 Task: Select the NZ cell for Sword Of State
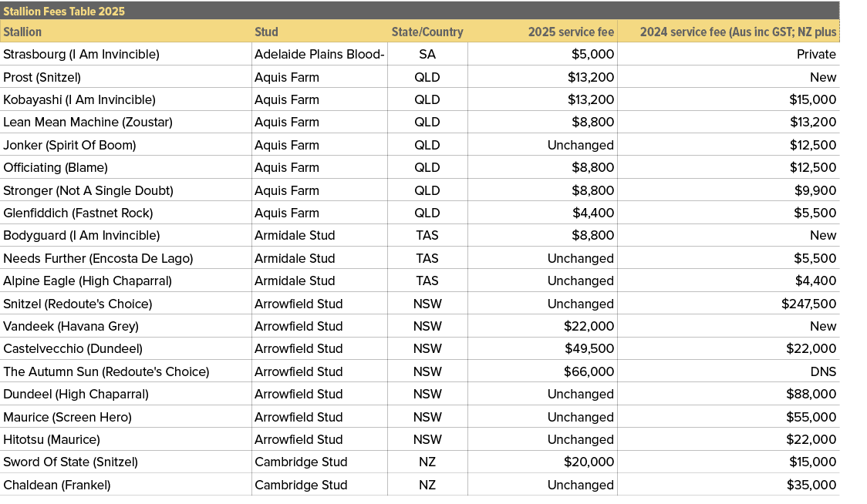coord(427,462)
